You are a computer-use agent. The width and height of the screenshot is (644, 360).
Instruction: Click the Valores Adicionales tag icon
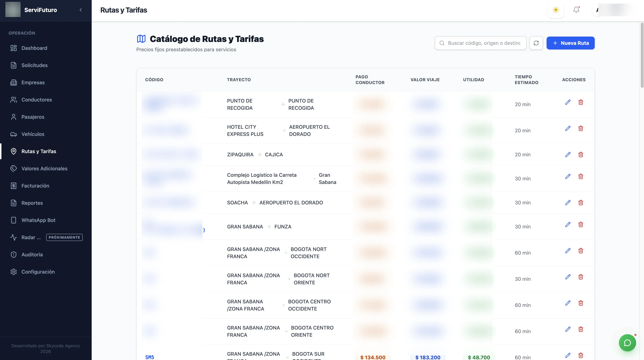(13, 169)
